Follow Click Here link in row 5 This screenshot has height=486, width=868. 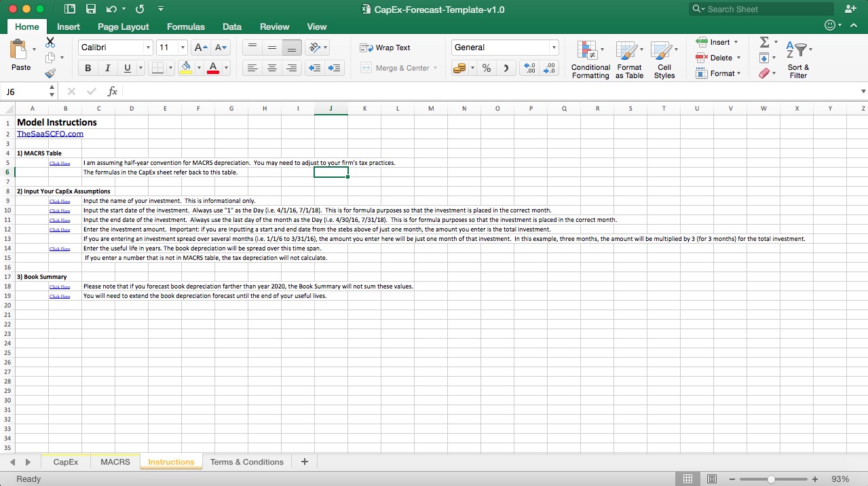[60, 164]
